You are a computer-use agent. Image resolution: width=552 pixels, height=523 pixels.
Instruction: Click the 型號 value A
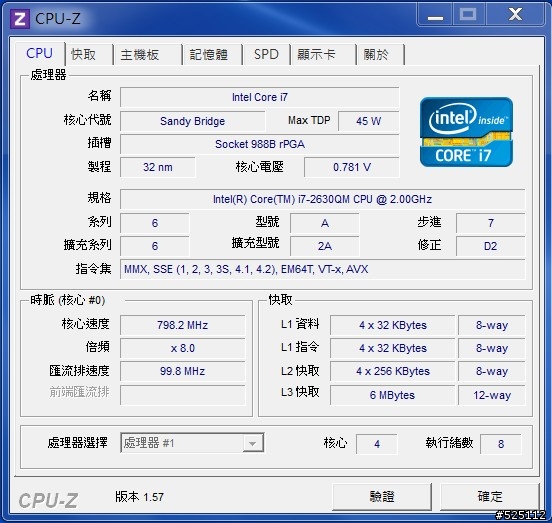(325, 223)
